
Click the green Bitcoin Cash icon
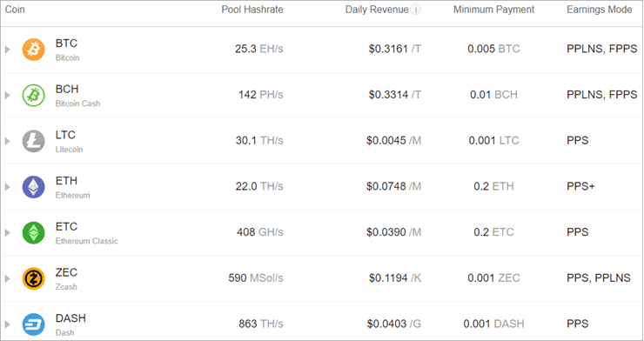pyautogui.click(x=33, y=96)
